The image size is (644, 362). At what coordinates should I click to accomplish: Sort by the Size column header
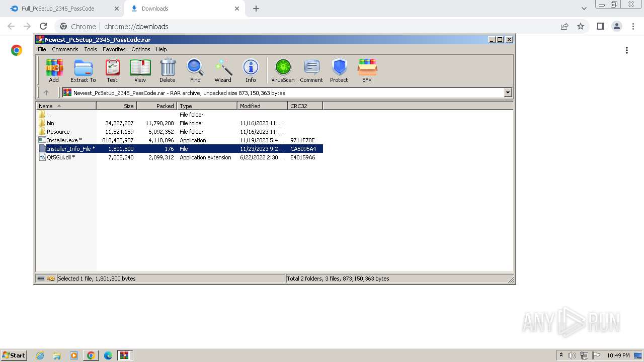point(116,106)
